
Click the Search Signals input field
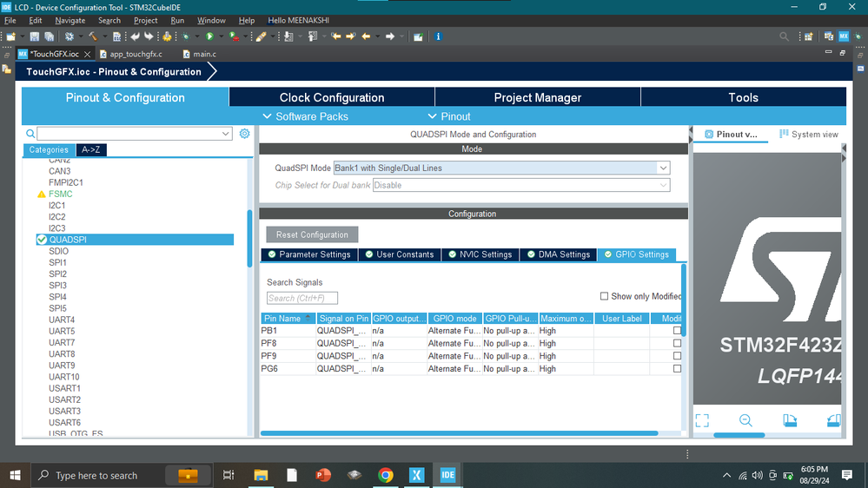(x=302, y=298)
